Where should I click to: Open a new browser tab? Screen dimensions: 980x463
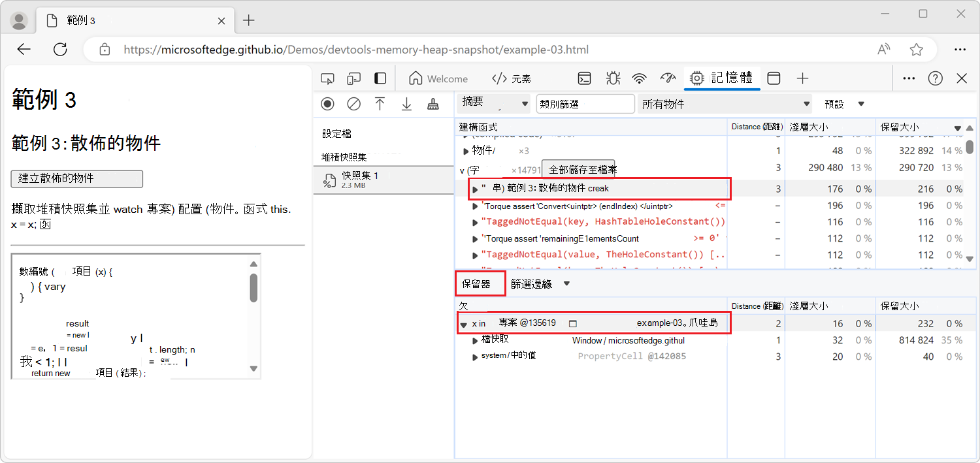coord(248,21)
